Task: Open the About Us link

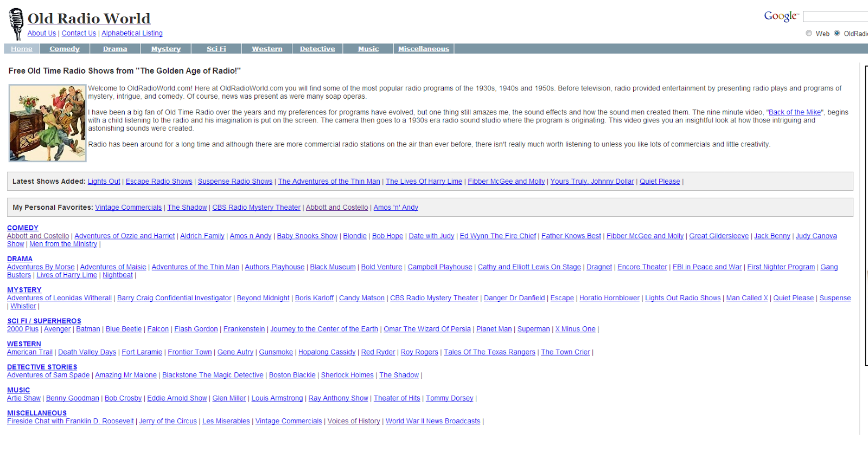Action: click(x=42, y=33)
